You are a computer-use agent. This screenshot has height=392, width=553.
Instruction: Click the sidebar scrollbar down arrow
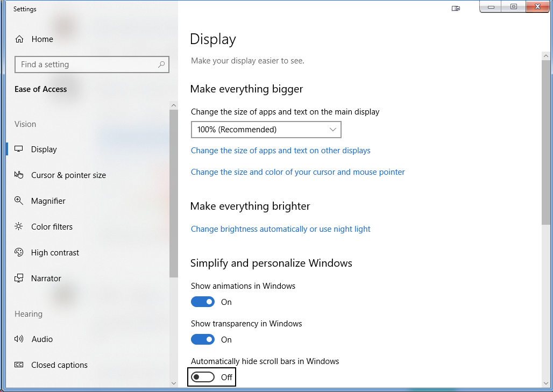click(173, 383)
